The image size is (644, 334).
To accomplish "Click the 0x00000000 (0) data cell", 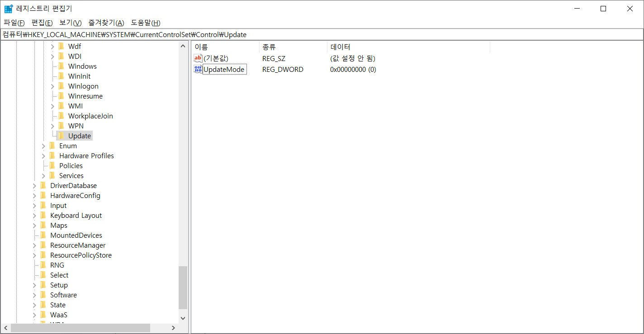I will coord(353,70).
